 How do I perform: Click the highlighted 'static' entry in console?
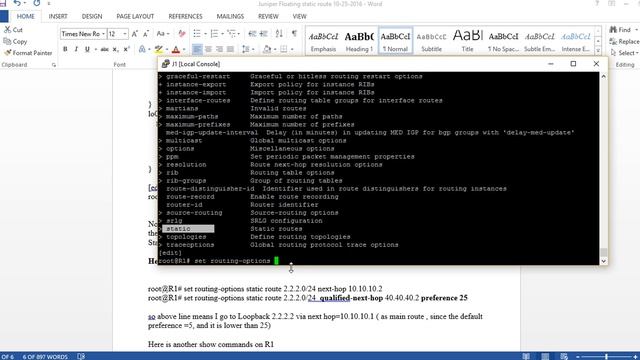pyautogui.click(x=188, y=229)
